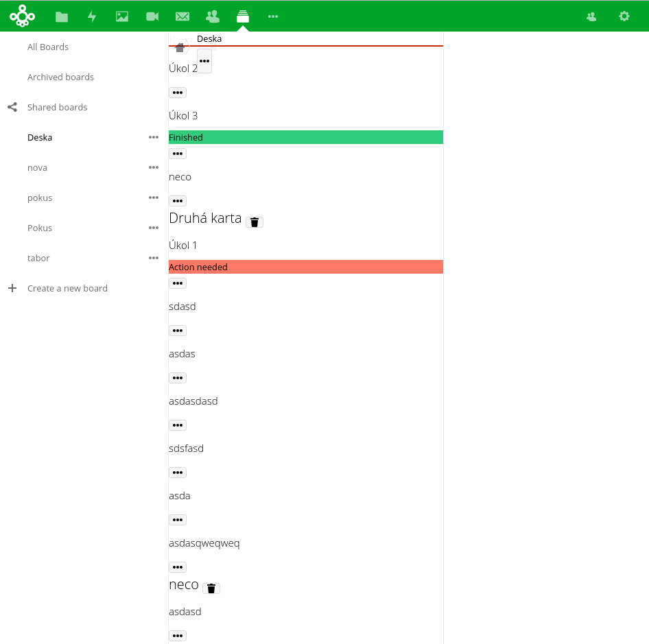
Task: Open the sdasd card
Action: point(182,307)
